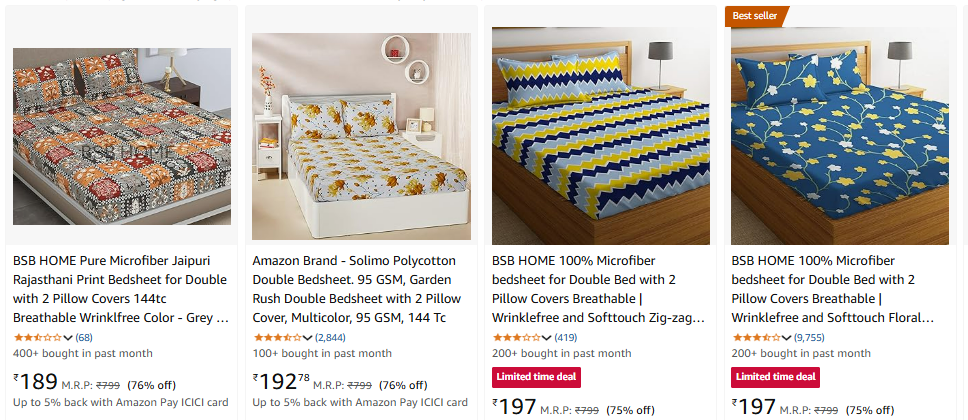Expand rating breakdown arrow beside 9,755 reviews
968x420 pixels.
pos(786,338)
